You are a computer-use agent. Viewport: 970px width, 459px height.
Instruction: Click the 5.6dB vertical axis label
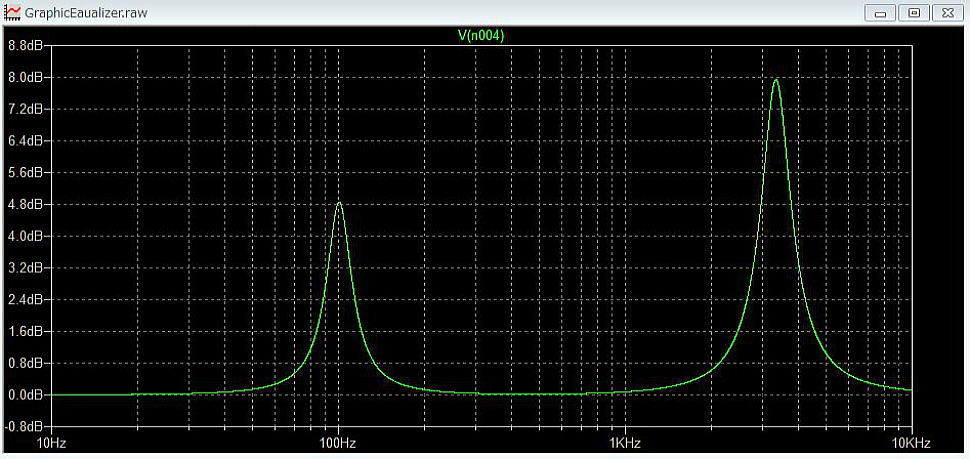(25, 173)
